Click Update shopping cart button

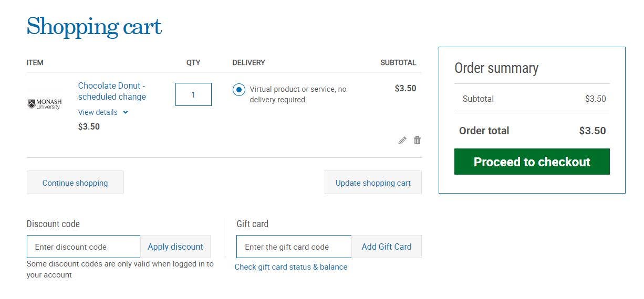coord(373,183)
